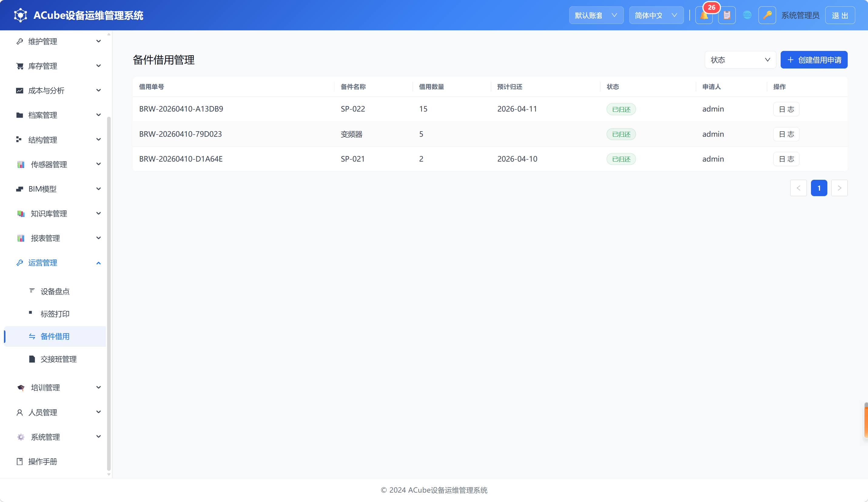Open the 简体中文 language dropdown
Screen dimensions: 868x502
(656, 15)
